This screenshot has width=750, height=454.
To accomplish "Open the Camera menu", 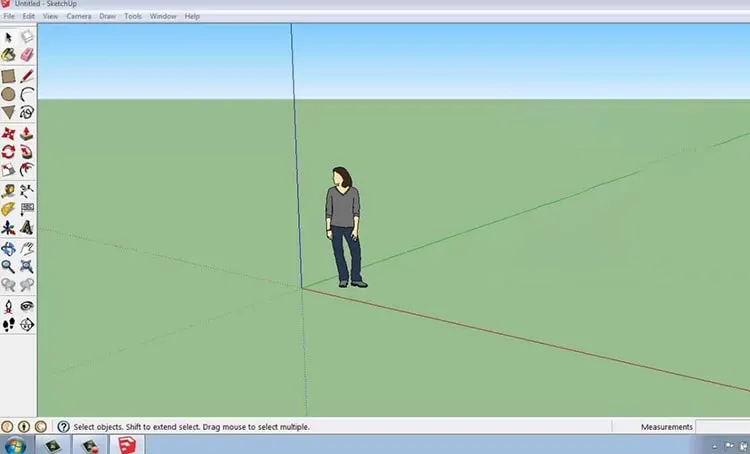I will click(79, 16).
